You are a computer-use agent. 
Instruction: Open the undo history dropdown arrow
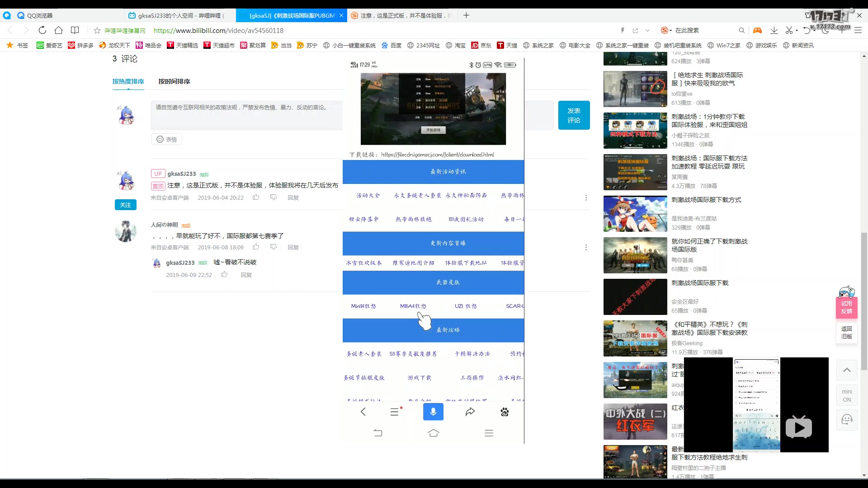click(x=814, y=30)
